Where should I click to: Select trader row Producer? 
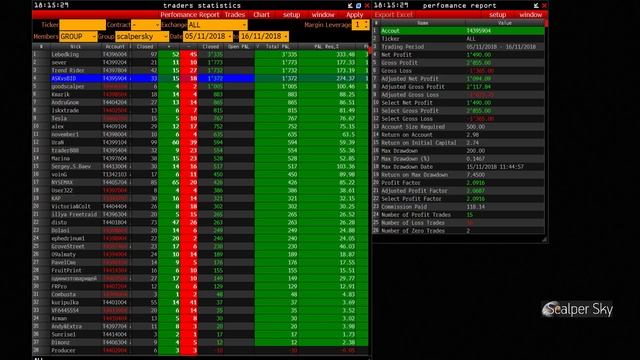coord(200,350)
